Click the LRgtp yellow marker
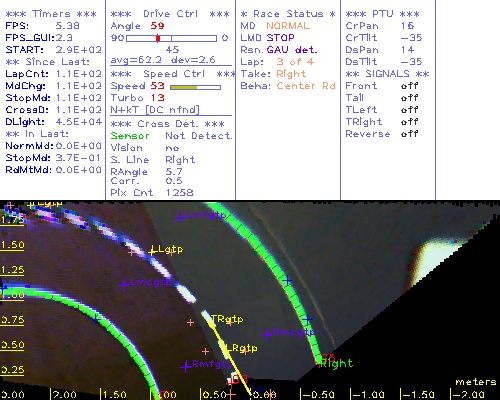 pyautogui.click(x=240, y=348)
